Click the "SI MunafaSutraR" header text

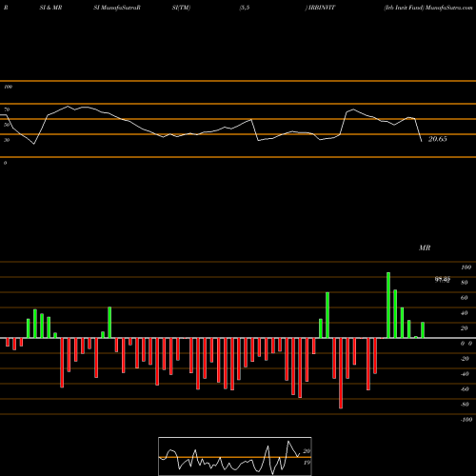(x=117, y=8)
